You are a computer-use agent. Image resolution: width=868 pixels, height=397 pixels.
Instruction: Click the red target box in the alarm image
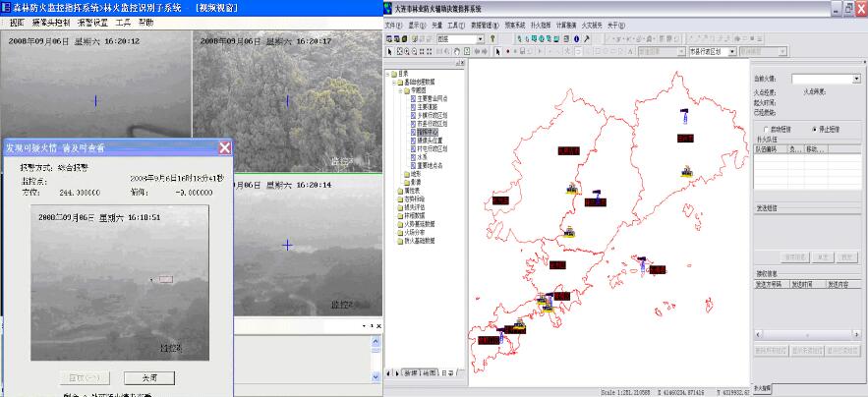coord(166,279)
